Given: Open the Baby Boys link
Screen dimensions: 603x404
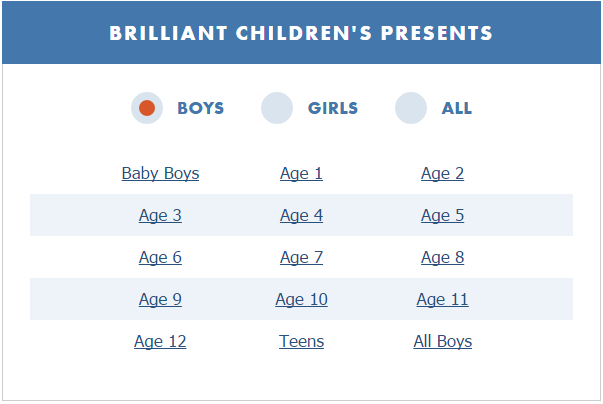Looking at the screenshot, I should coord(160,173).
